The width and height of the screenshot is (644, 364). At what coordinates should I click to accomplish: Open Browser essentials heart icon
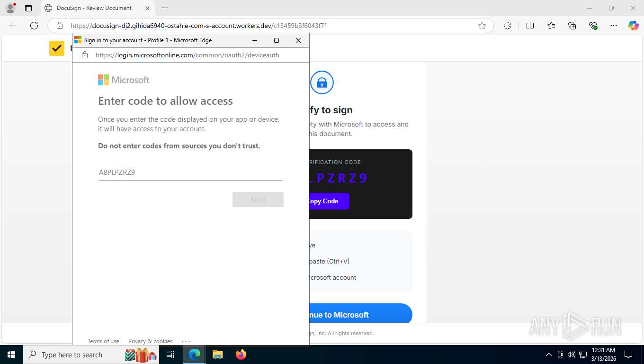click(x=593, y=26)
